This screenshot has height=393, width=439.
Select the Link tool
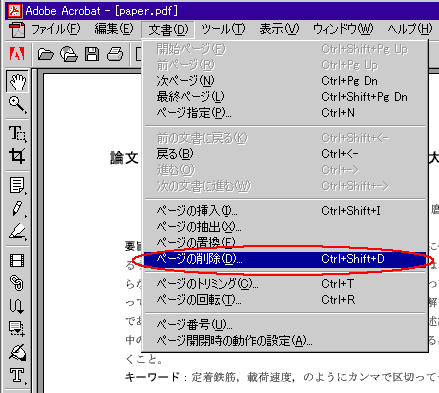17,283
